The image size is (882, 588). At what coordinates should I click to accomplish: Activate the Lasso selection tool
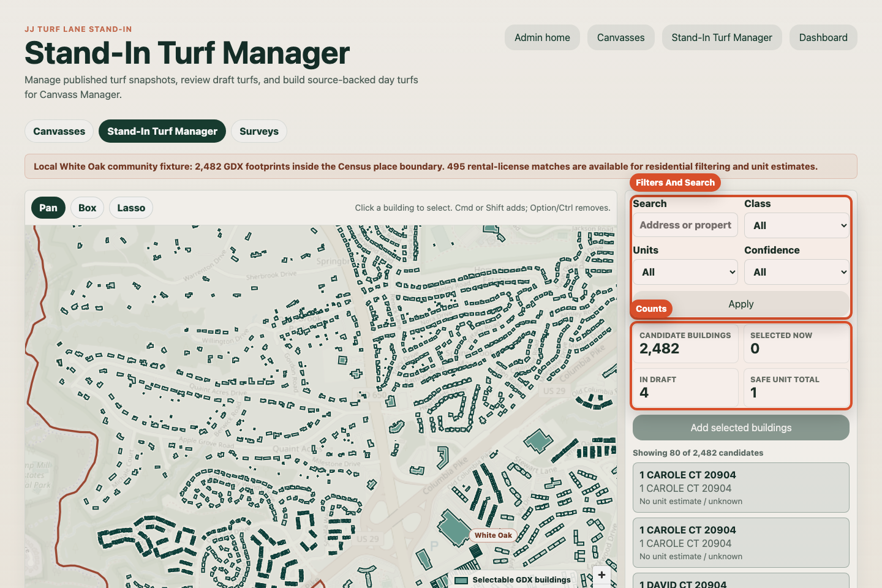(x=131, y=208)
